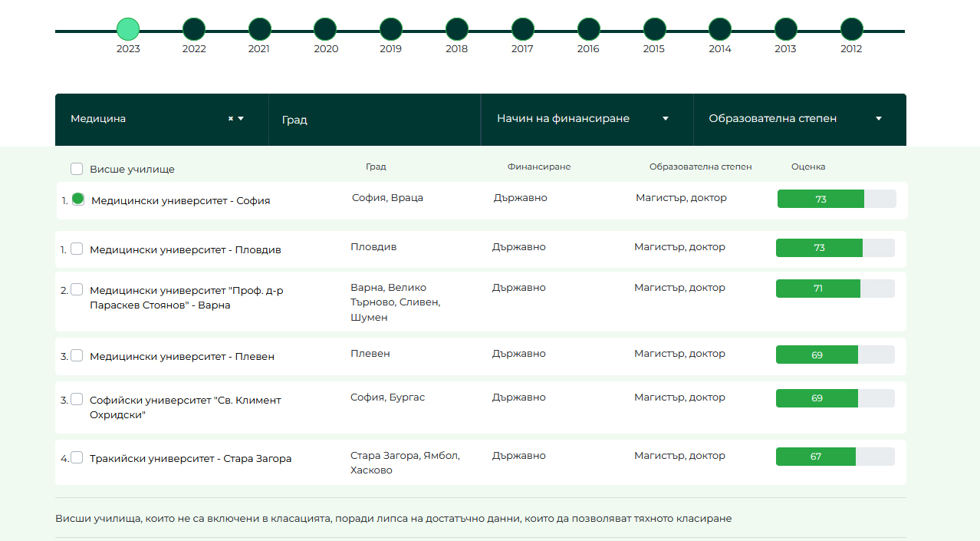This screenshot has width=980, height=541.
Task: Click the score bar 73 for Пловдив
Action: pyautogui.click(x=835, y=248)
